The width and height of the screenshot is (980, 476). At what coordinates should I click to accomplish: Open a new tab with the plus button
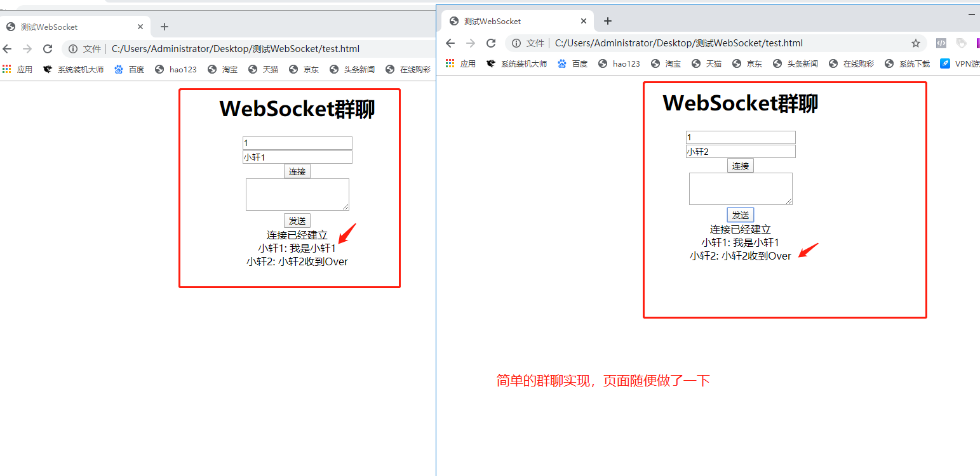pos(164,27)
